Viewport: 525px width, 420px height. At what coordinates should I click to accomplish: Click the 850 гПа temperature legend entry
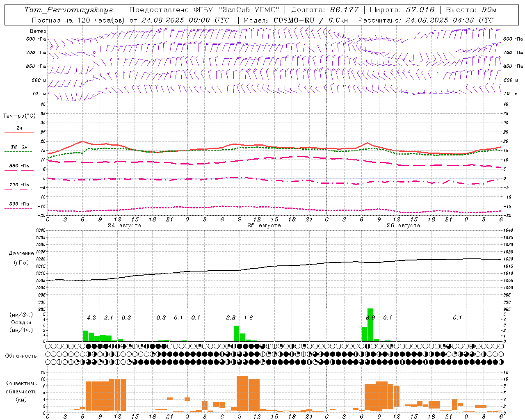coord(19,166)
